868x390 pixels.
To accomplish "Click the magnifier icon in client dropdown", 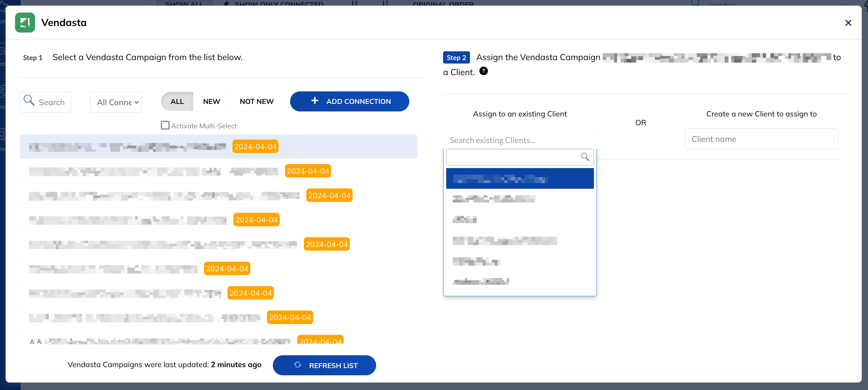I will click(585, 157).
